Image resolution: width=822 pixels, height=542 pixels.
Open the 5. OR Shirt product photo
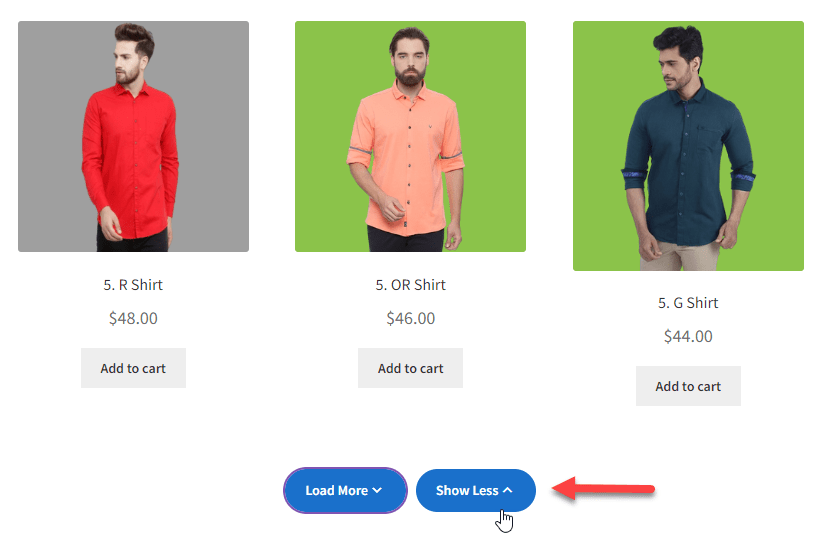[x=410, y=136]
